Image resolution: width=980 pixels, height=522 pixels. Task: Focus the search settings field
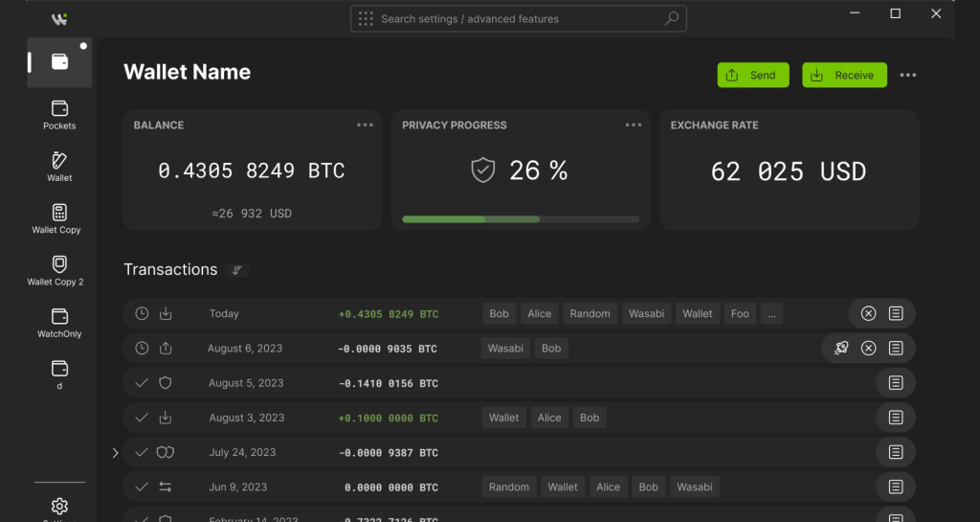[518, 19]
